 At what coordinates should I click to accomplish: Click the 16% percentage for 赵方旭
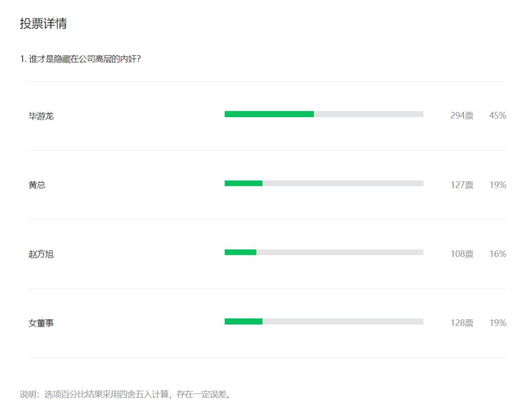pyautogui.click(x=498, y=254)
